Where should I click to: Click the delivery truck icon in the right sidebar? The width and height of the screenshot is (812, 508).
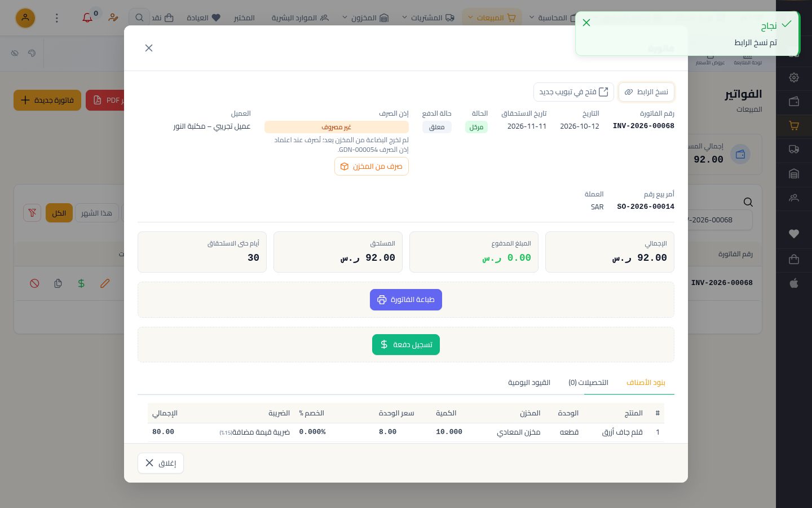(x=794, y=150)
